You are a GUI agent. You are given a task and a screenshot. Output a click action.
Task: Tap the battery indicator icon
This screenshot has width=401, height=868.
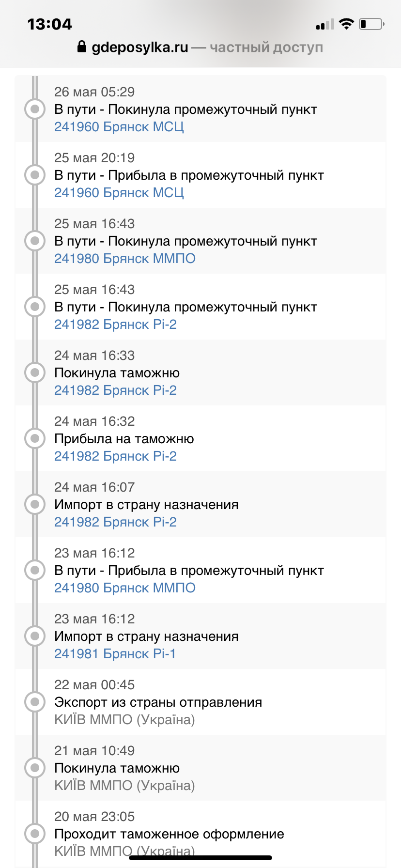(371, 23)
